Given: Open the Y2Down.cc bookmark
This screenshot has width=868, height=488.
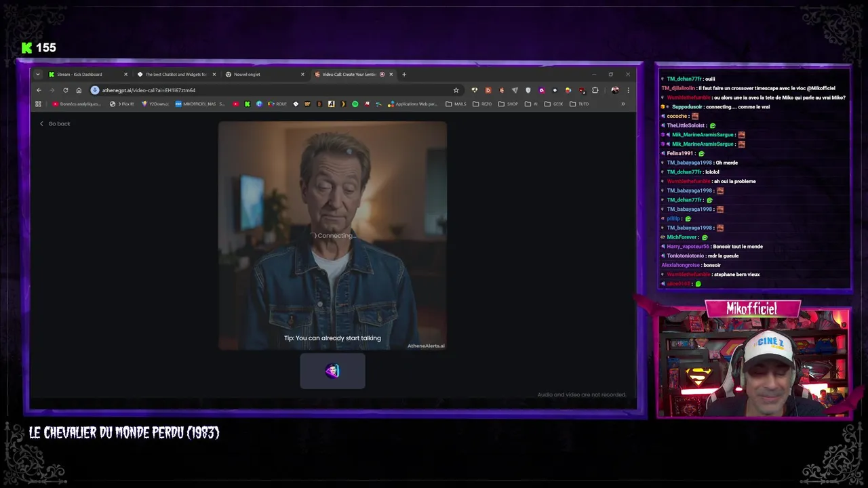Looking at the screenshot, I should 155,104.
